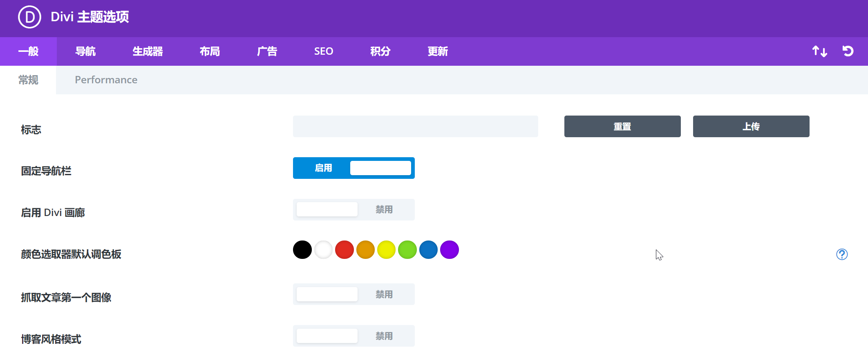Click the 抓取文章第一个图像 label
This screenshot has height=363, width=868.
click(66, 298)
